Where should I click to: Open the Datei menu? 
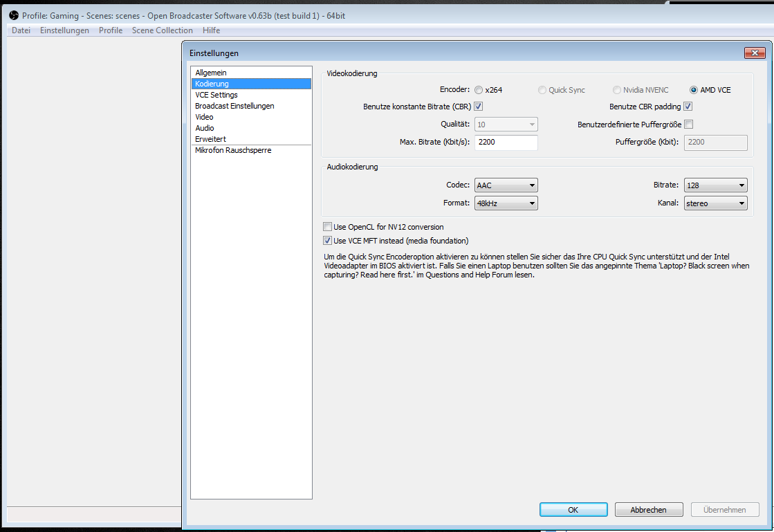pos(21,30)
